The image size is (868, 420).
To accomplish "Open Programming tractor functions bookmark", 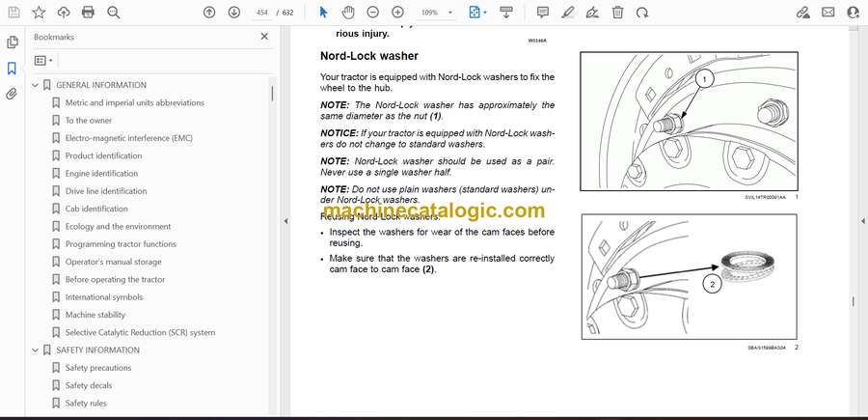I will (121, 244).
